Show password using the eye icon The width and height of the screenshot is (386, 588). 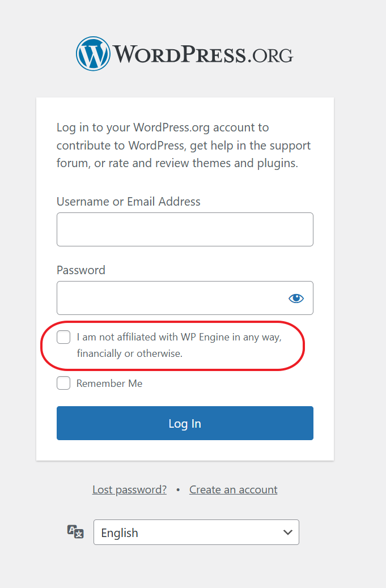(296, 298)
